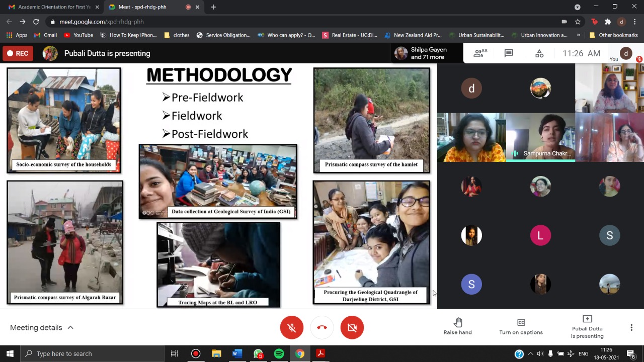Turn on captions

[x=521, y=327]
